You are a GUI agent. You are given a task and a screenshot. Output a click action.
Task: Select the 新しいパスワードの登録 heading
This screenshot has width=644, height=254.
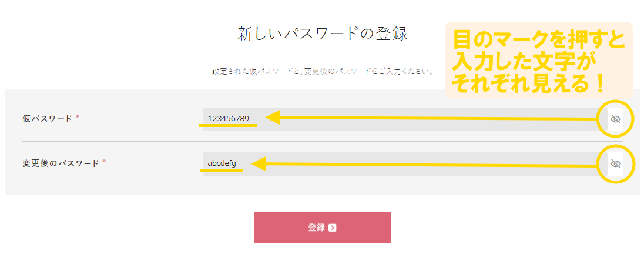click(322, 34)
